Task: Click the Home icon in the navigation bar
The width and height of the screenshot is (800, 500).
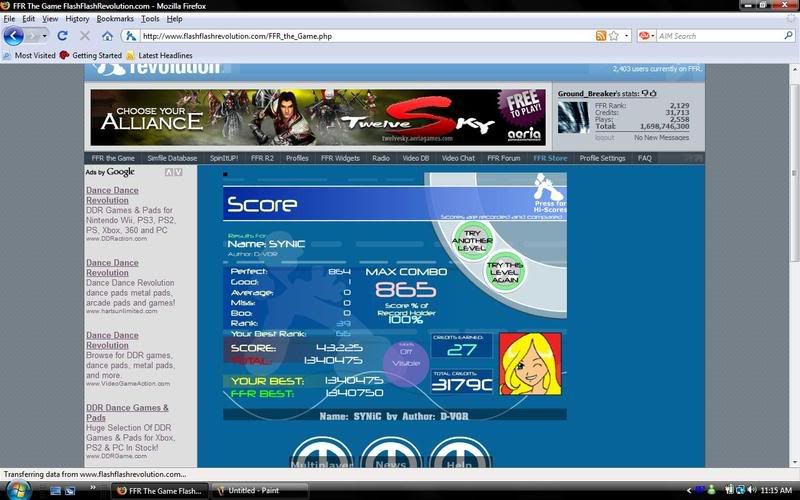Action: click(107, 36)
